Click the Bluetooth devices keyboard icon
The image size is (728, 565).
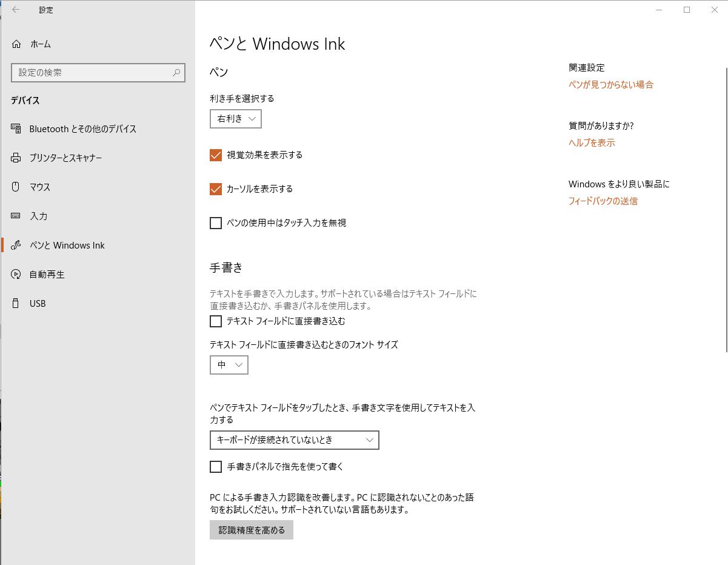(x=16, y=129)
